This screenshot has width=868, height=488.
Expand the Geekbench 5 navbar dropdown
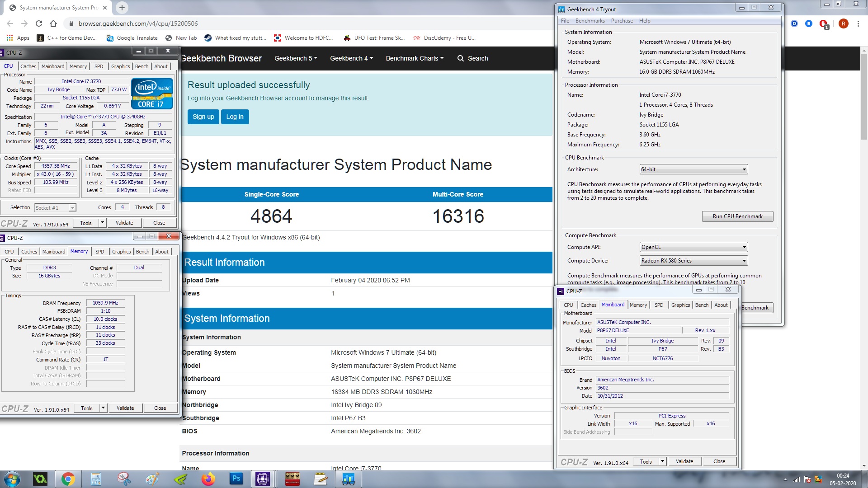[x=296, y=58]
